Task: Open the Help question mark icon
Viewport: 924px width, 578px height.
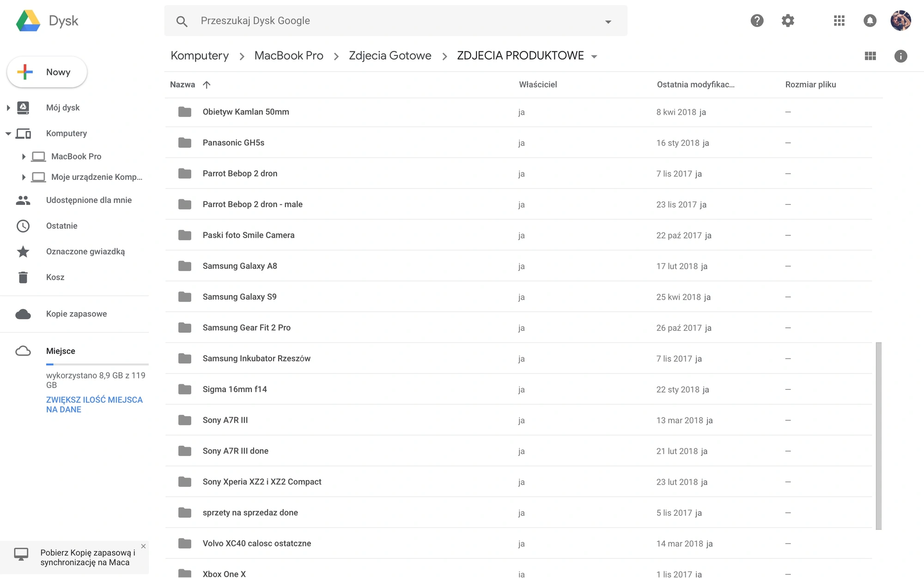Action: (x=757, y=21)
